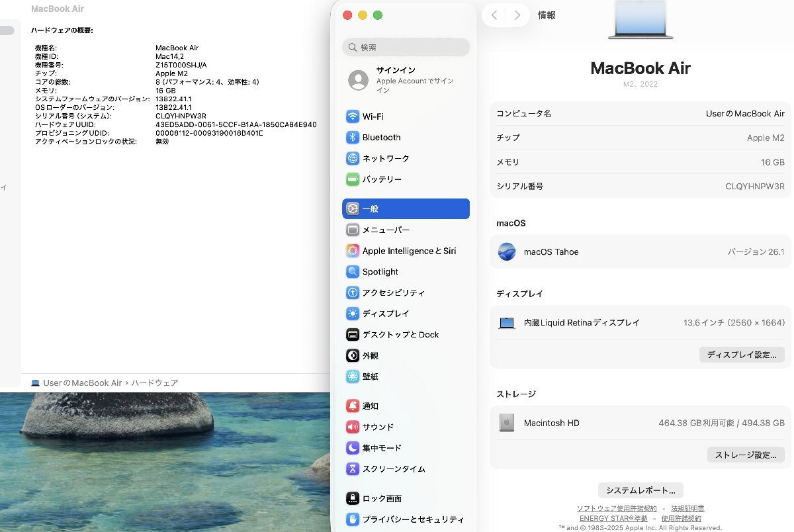Open アクセシビリティ icon
This screenshot has width=794, height=532.
[353, 292]
